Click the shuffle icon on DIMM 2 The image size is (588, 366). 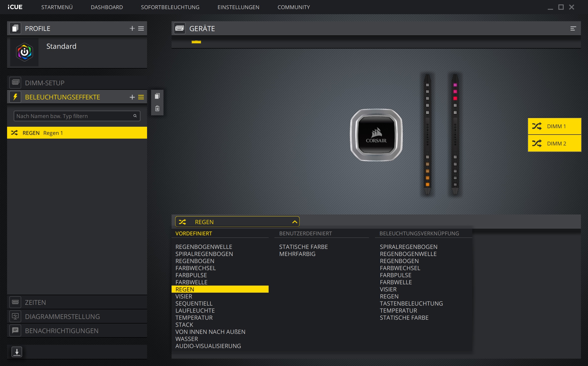tap(537, 143)
